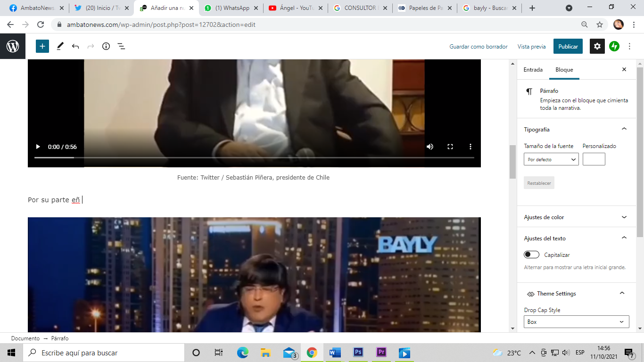Click the video progress bar

pyautogui.click(x=254, y=157)
